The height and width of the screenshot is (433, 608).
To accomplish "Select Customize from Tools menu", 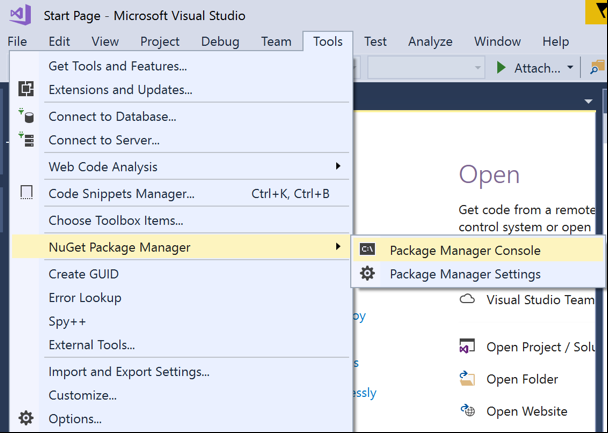I will pos(181,395).
